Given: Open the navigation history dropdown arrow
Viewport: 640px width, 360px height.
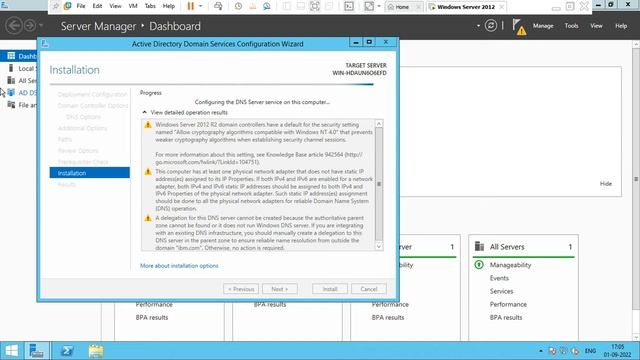Looking at the screenshot, I should point(41,26).
